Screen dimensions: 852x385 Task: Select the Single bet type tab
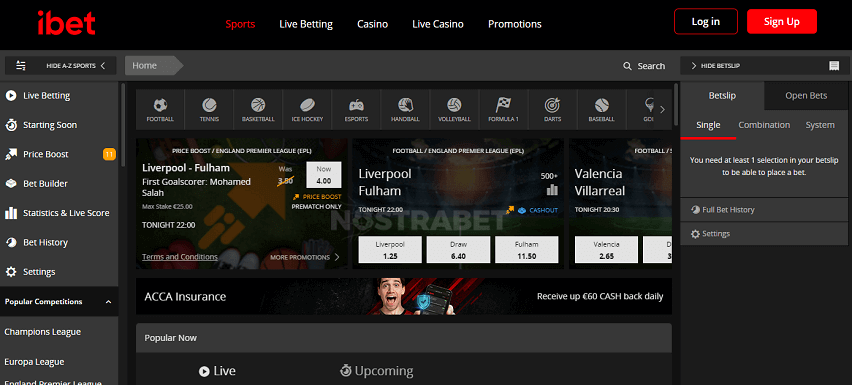[x=708, y=125]
